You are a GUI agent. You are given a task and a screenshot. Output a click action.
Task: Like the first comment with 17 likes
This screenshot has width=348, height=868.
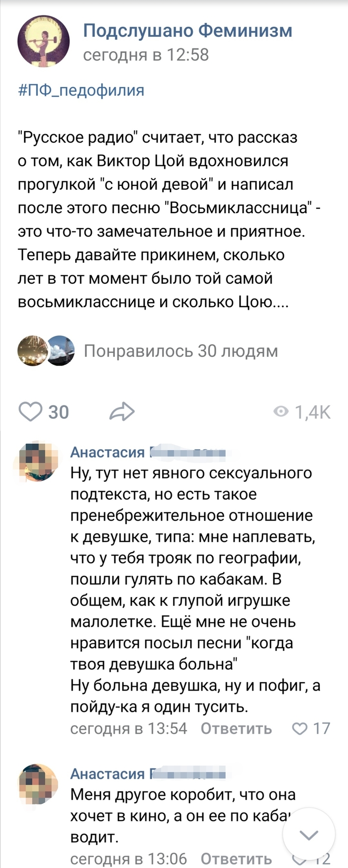(300, 728)
